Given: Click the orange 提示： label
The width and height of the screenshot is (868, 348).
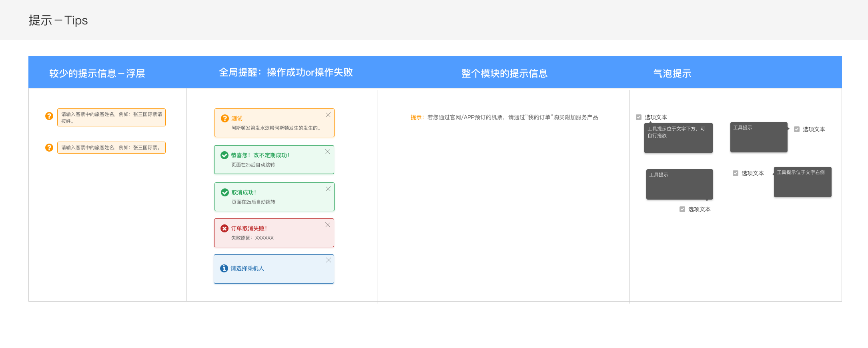Looking at the screenshot, I should pos(417,117).
